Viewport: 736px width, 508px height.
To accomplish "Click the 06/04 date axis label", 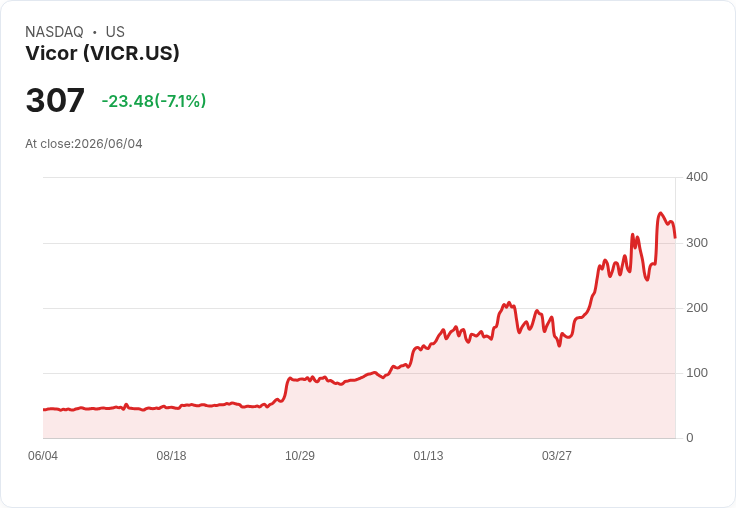I will click(43, 456).
